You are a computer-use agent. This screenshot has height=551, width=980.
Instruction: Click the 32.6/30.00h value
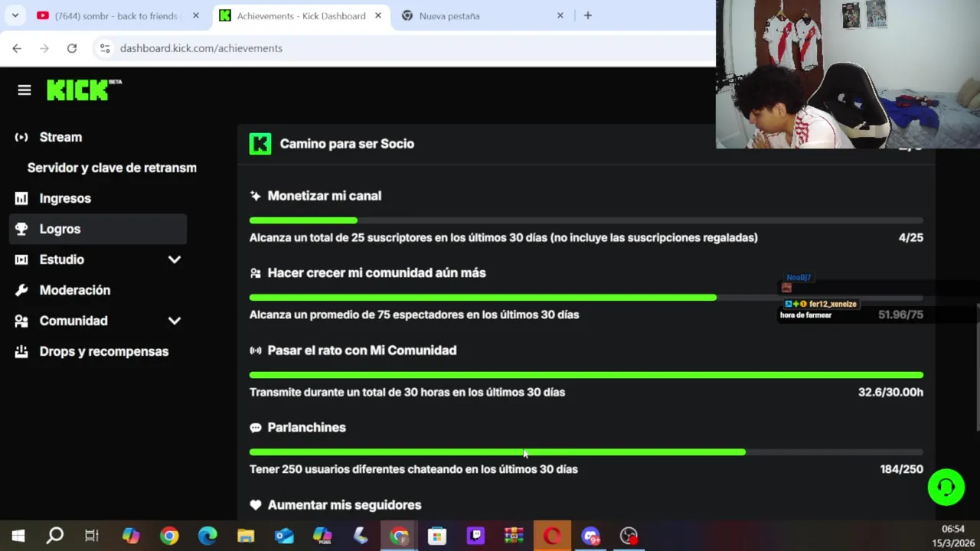(890, 393)
